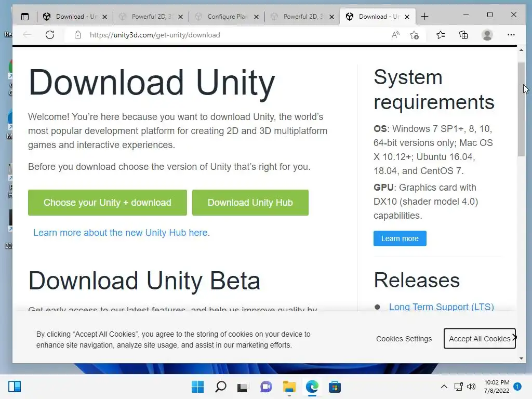Click the scrollbar down arrow
Viewport: 532px width, 399px height.
click(521, 358)
